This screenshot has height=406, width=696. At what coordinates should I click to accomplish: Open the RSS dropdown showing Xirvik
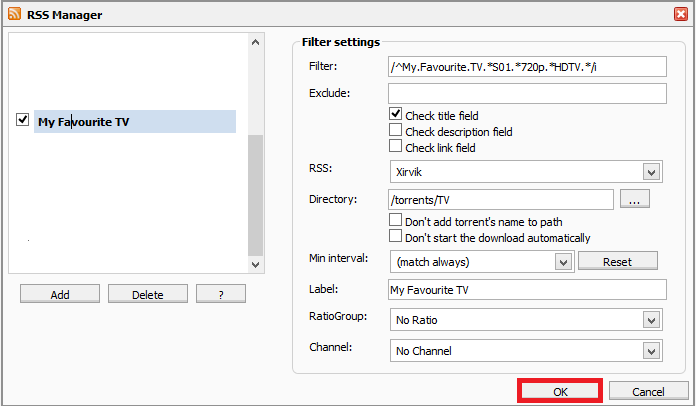[x=526, y=172]
